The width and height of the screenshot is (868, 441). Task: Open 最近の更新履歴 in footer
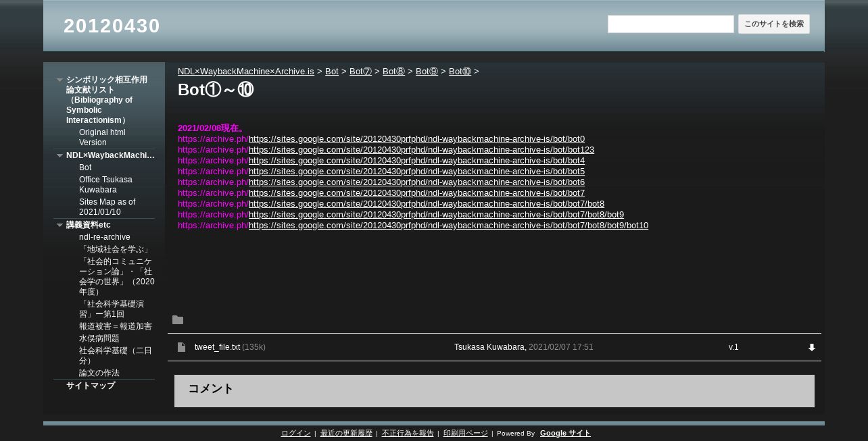click(x=346, y=434)
